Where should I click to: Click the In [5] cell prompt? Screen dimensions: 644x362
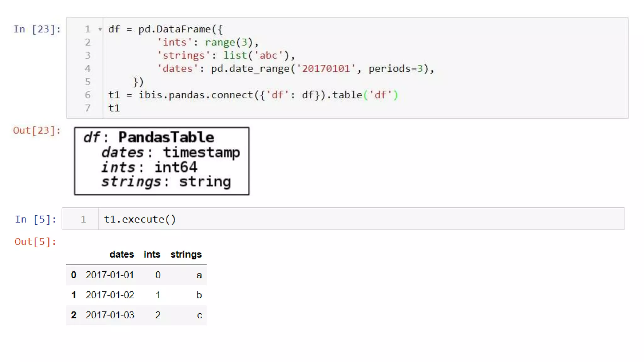tap(36, 219)
